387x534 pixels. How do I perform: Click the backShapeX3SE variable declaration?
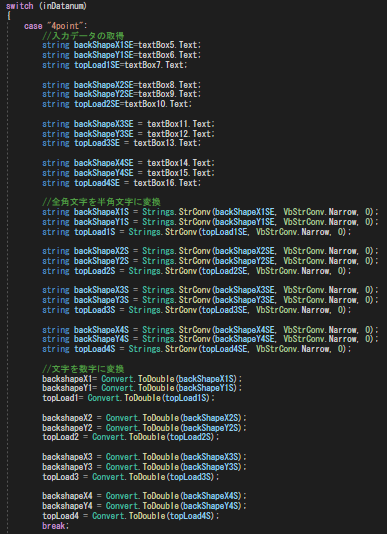(x=104, y=124)
